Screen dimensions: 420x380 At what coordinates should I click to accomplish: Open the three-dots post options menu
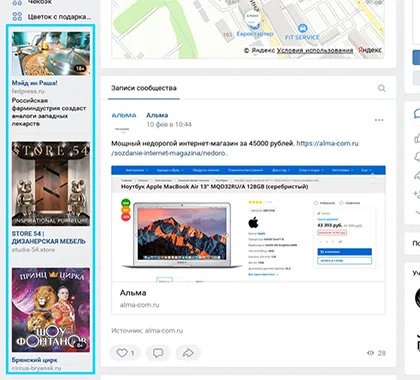379,120
